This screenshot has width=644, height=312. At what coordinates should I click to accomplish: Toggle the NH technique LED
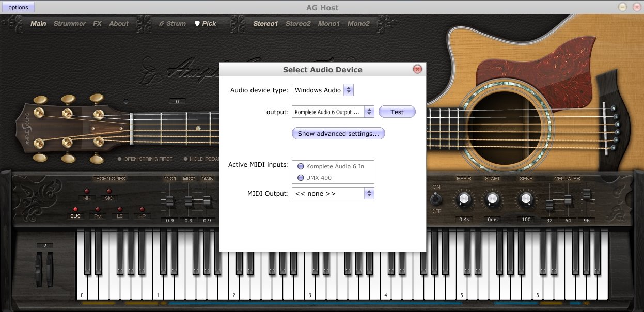pyautogui.click(x=87, y=191)
